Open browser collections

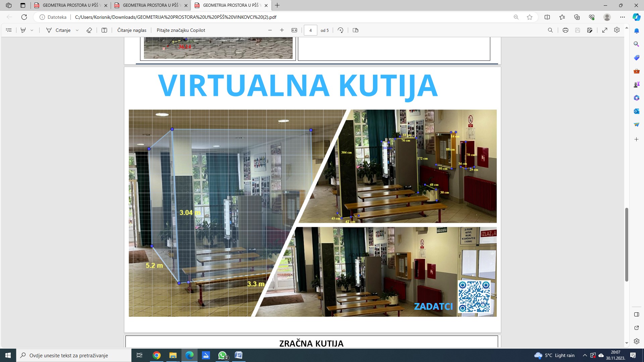tap(577, 17)
